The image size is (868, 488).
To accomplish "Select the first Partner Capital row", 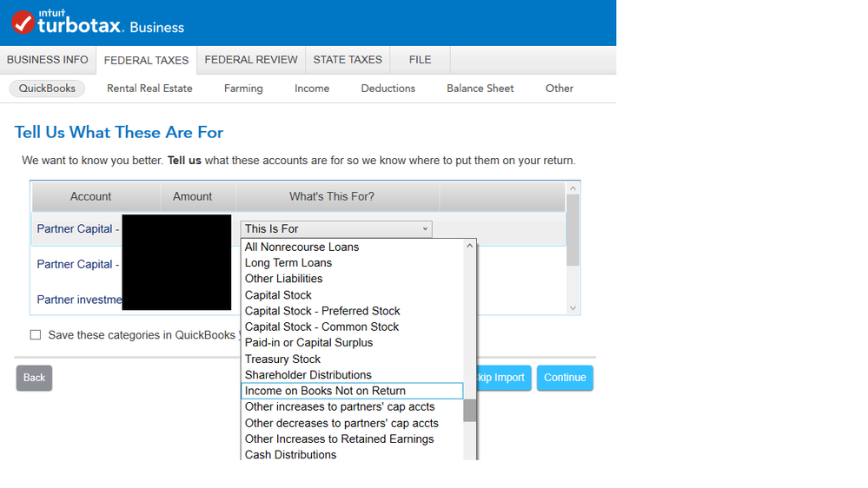I will [x=299, y=229].
